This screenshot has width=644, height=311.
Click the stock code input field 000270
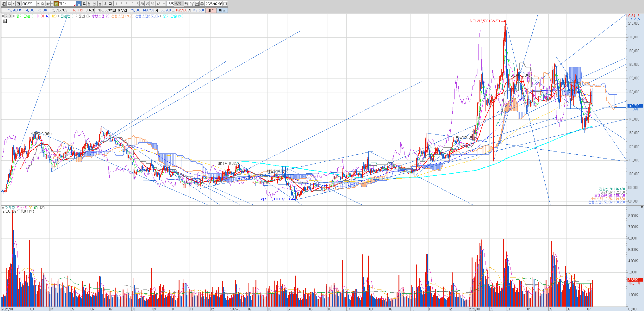tap(29, 4)
